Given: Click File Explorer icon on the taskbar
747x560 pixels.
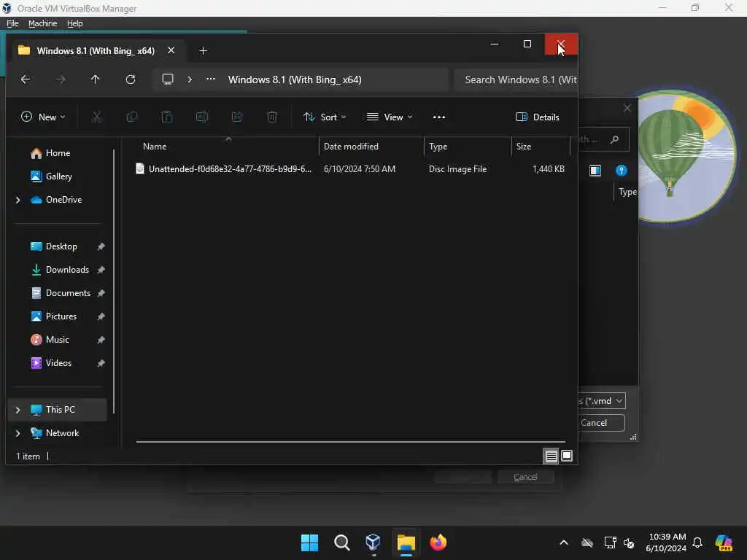Looking at the screenshot, I should pyautogui.click(x=406, y=542).
